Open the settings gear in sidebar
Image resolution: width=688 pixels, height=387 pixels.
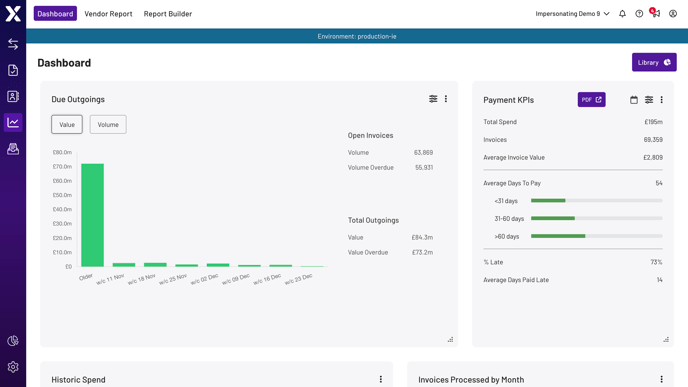(x=13, y=367)
